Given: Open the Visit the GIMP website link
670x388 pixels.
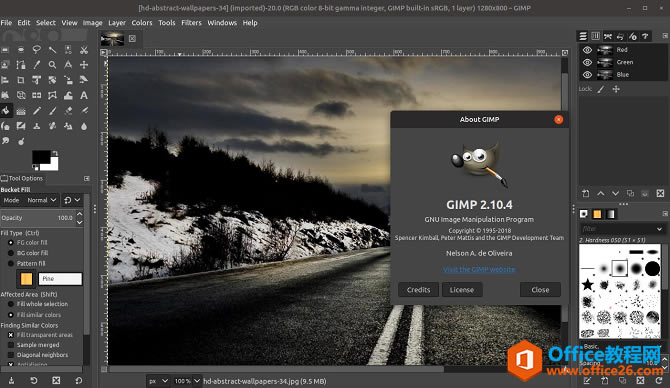Looking at the screenshot, I should click(x=479, y=269).
